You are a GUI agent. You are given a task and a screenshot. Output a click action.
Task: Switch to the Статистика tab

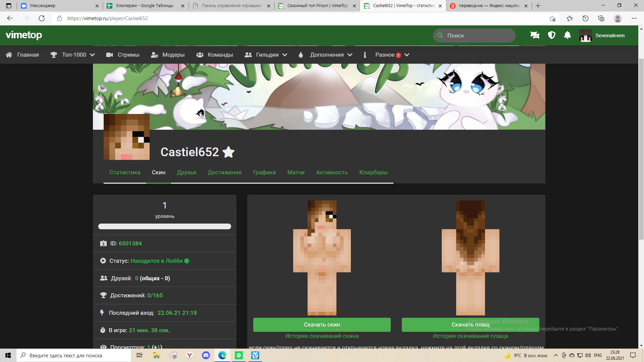pos(125,172)
